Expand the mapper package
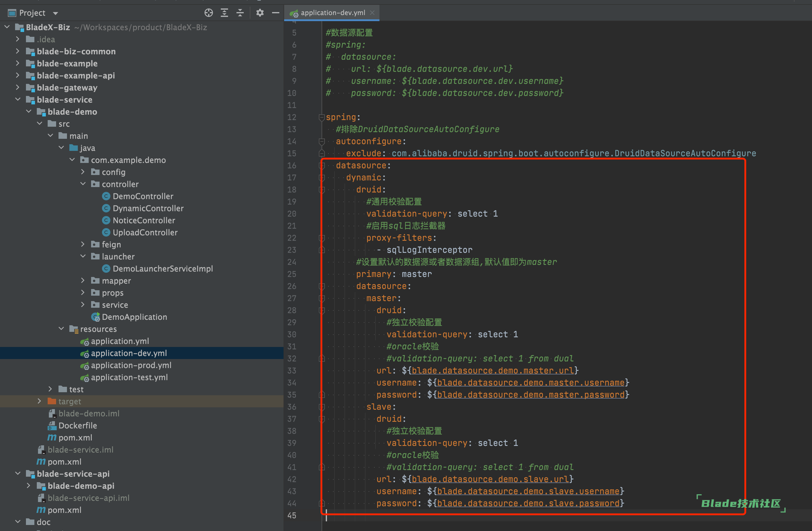Image resolution: width=812 pixels, height=531 pixels. click(x=83, y=280)
